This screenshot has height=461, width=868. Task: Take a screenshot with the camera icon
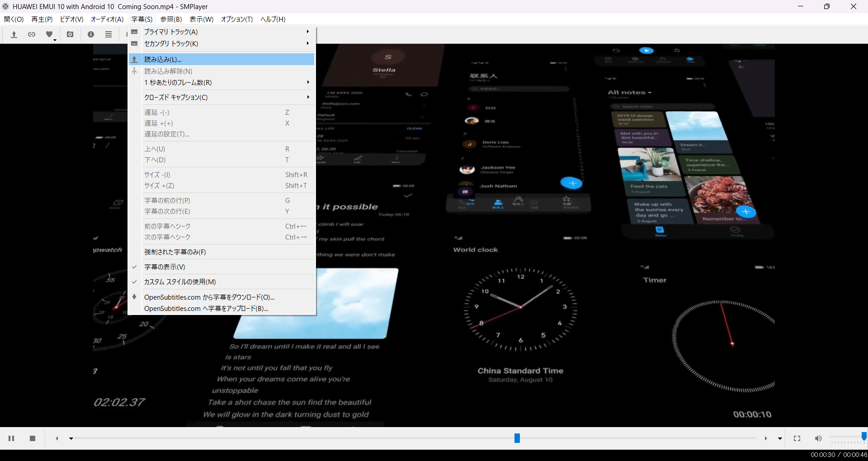click(x=70, y=34)
